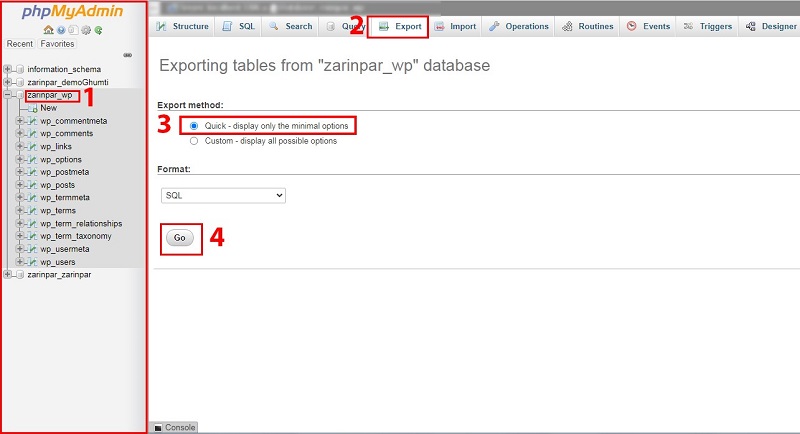Switch to Favorites in navigation panel
The width and height of the screenshot is (800, 434).
pyautogui.click(x=57, y=44)
